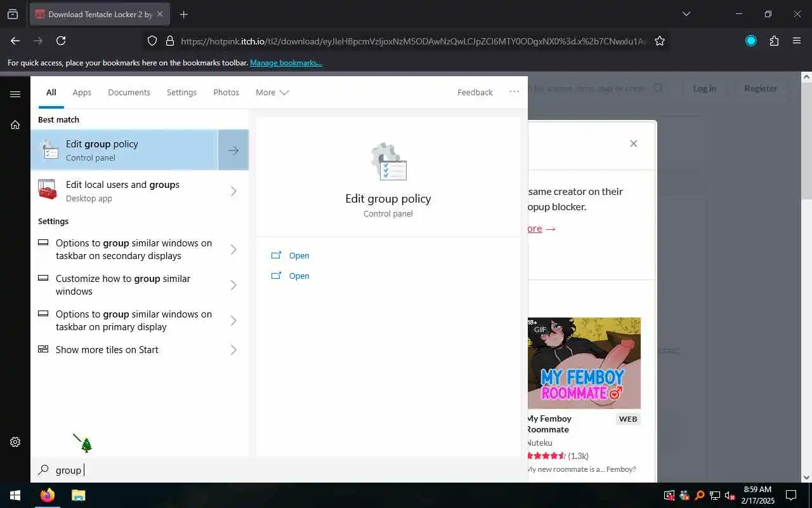
Task: Select Edit group policy best match
Action: point(124,150)
